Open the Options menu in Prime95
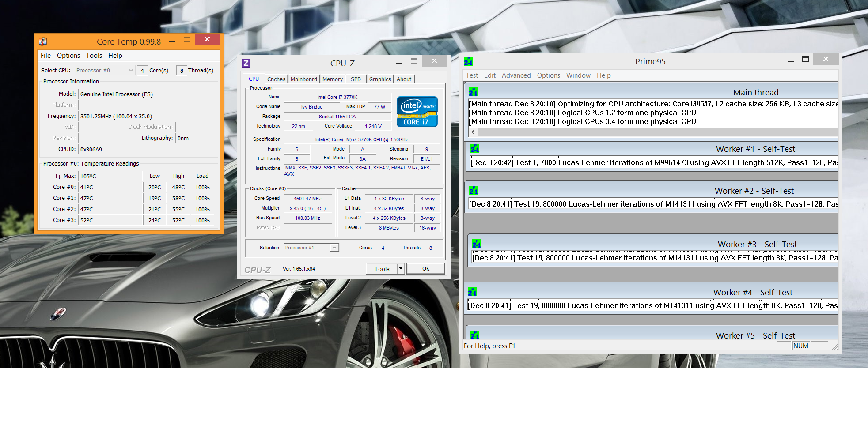Screen dimensions: 868x429 (549, 75)
